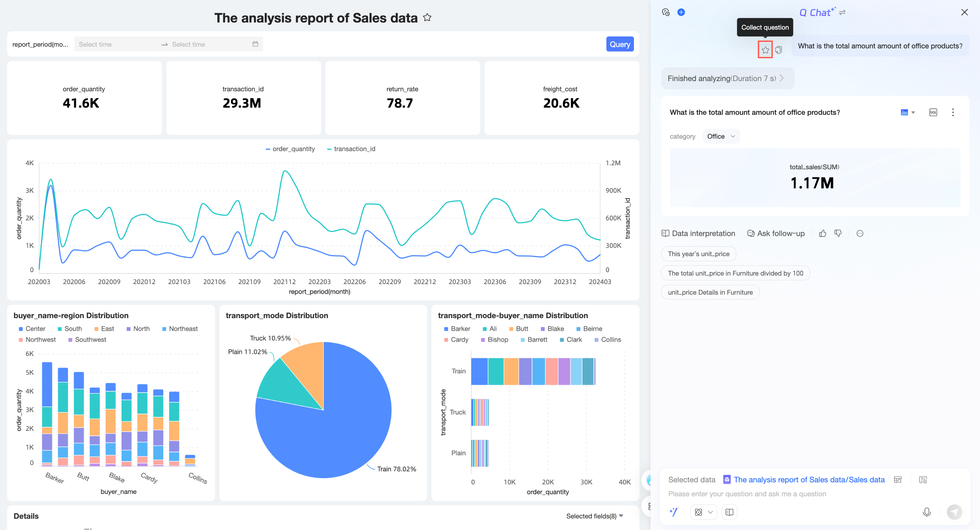Click the Barker color swatch in legend
This screenshot has width=980, height=530.
click(446, 329)
